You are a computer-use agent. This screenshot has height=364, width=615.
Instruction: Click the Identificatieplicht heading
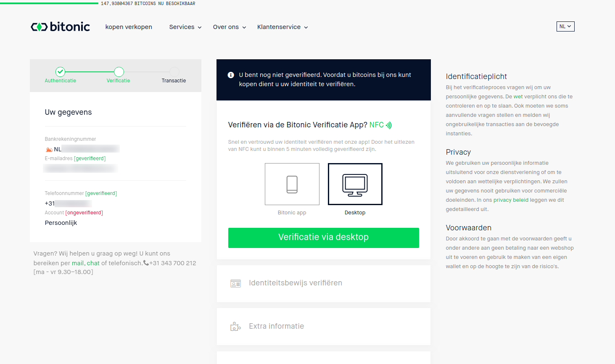click(476, 76)
